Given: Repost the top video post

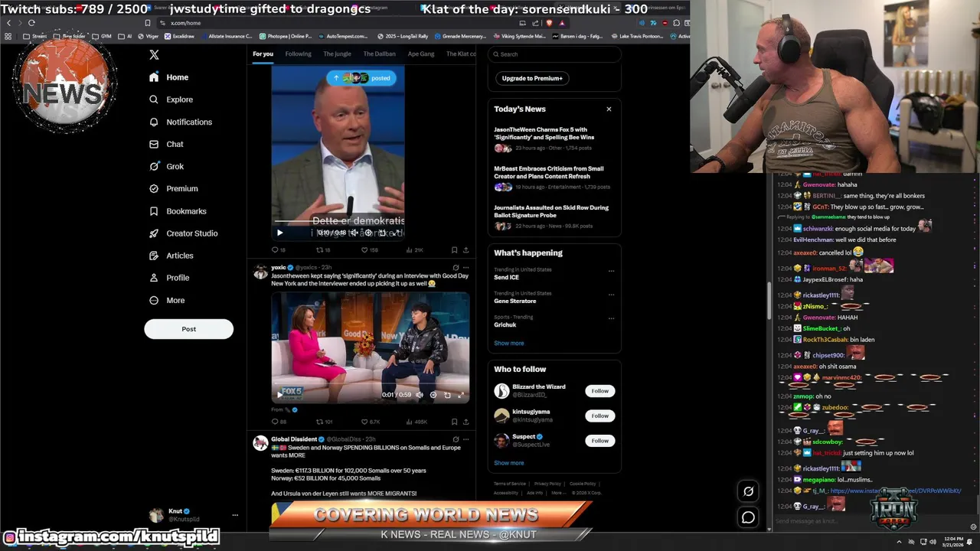Looking at the screenshot, I should tap(323, 250).
